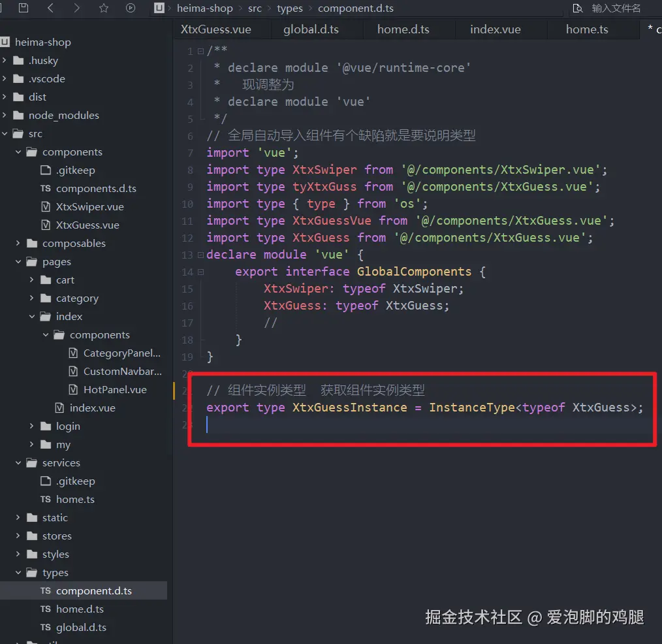Screen dimensions: 662x644
Task: Open XtxSwiper.vue in file tree
Action: [89, 206]
